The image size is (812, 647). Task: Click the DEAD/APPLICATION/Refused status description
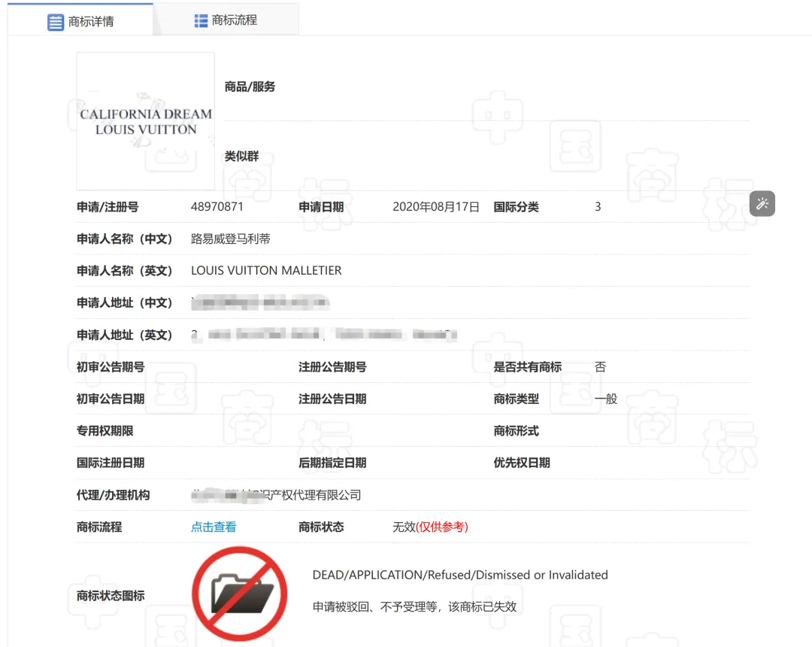[460, 575]
